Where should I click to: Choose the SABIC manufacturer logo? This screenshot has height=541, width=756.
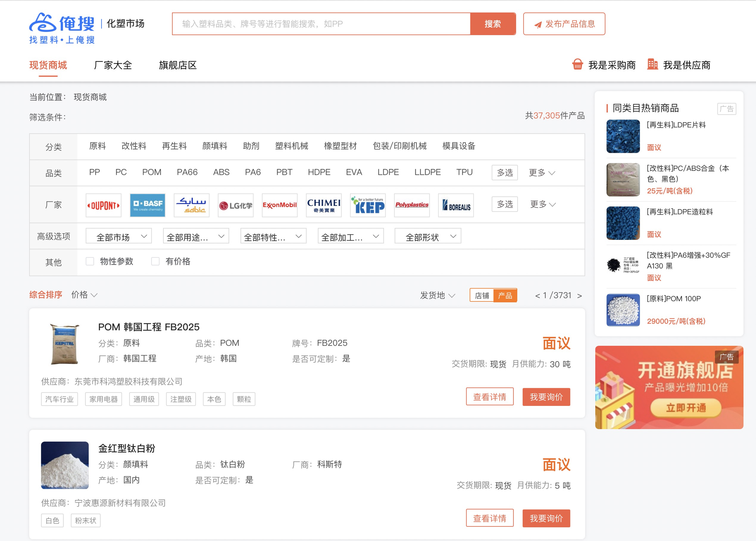(191, 205)
